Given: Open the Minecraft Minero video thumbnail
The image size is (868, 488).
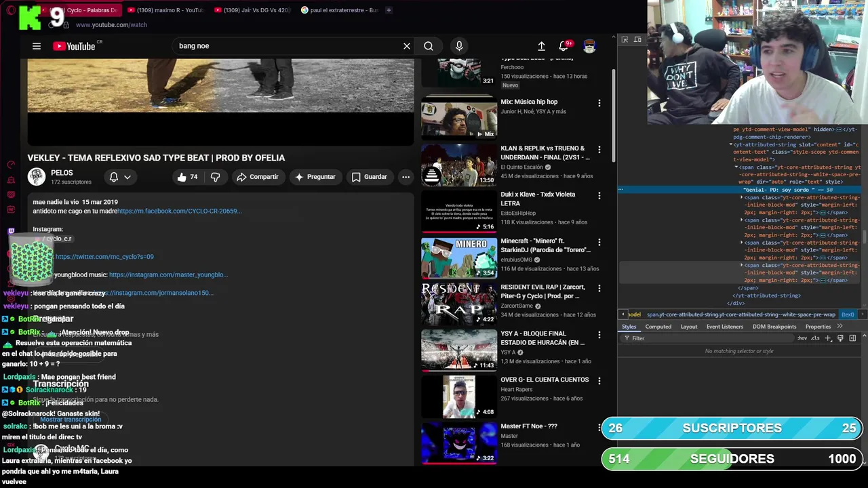Looking at the screenshot, I should tap(459, 258).
